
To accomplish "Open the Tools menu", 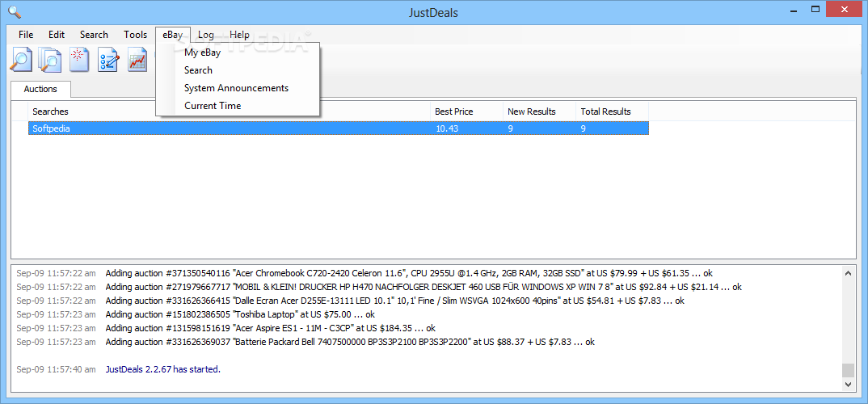I will [136, 34].
